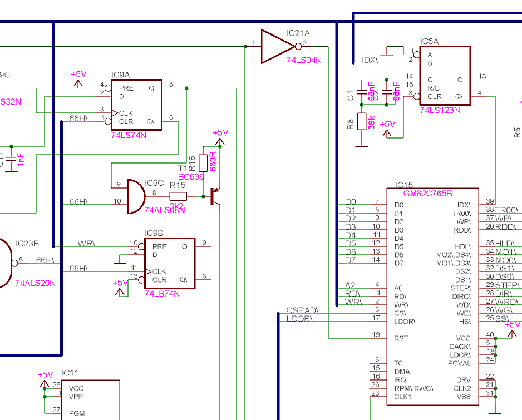Select the R15 2k2 resistor
522x420 pixels.
pos(178,196)
